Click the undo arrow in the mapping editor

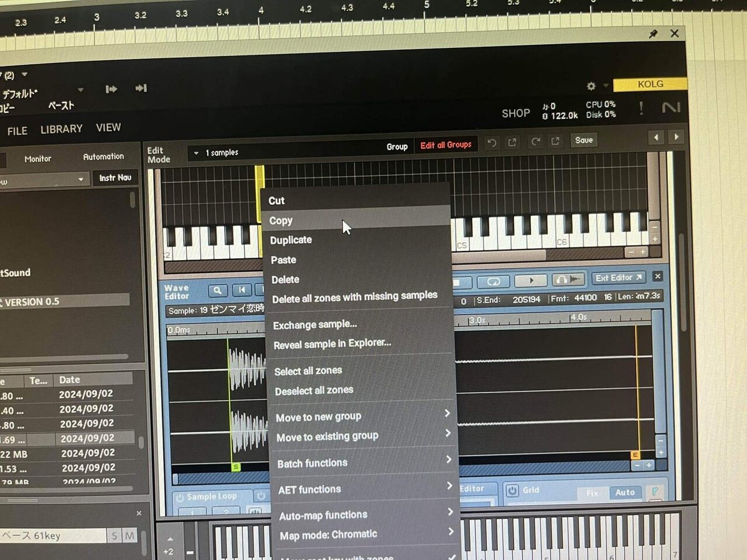coord(492,142)
